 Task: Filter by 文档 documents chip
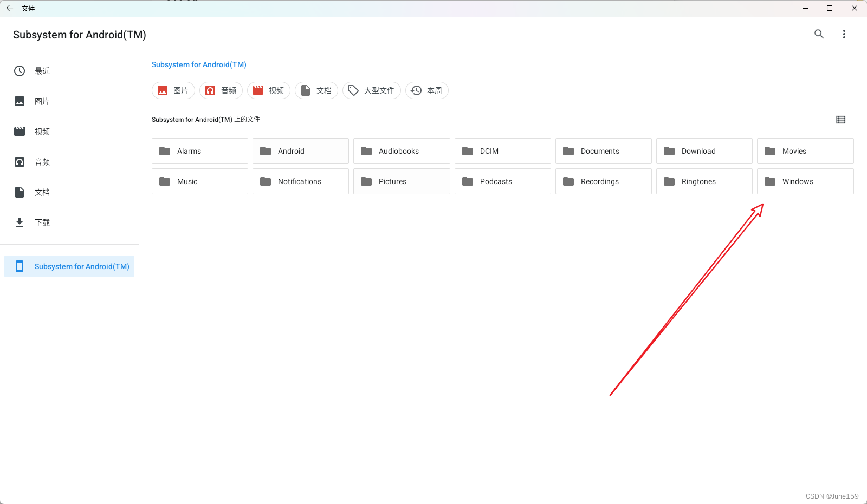(316, 90)
